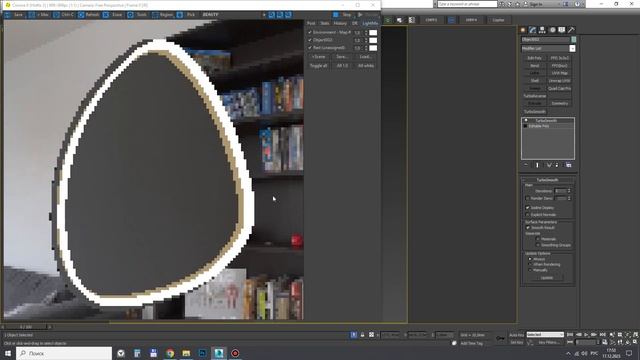Click Erase in Corona frame buffer toolbar
The height and width of the screenshot is (360, 640).
tap(113, 15)
